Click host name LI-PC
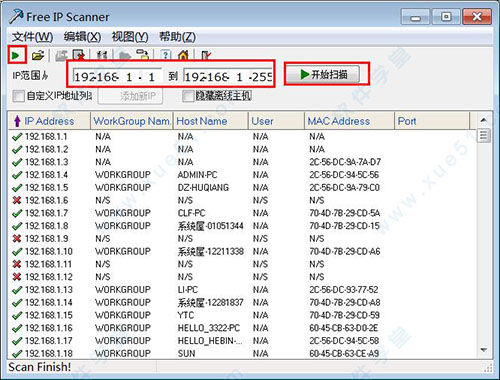The image size is (500, 380). click(188, 290)
